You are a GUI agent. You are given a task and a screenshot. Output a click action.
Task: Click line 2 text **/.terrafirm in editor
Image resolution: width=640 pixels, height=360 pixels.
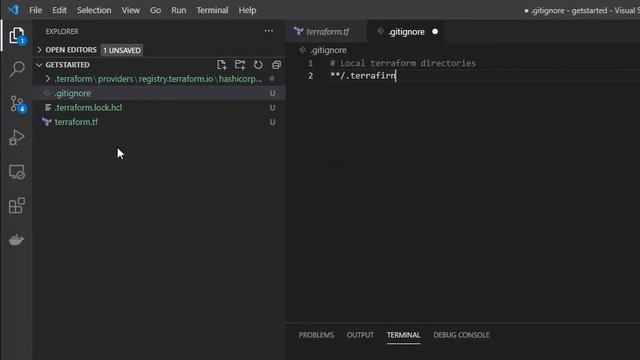tap(363, 76)
